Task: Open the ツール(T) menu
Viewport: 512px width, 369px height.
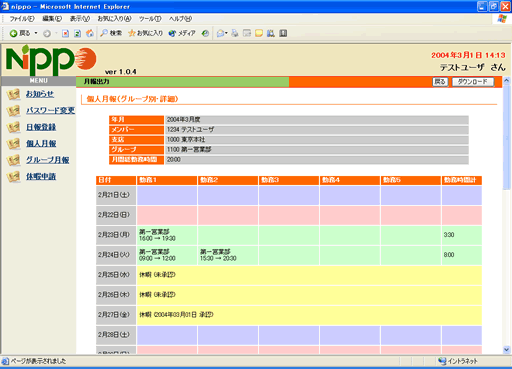Action: 150,19
